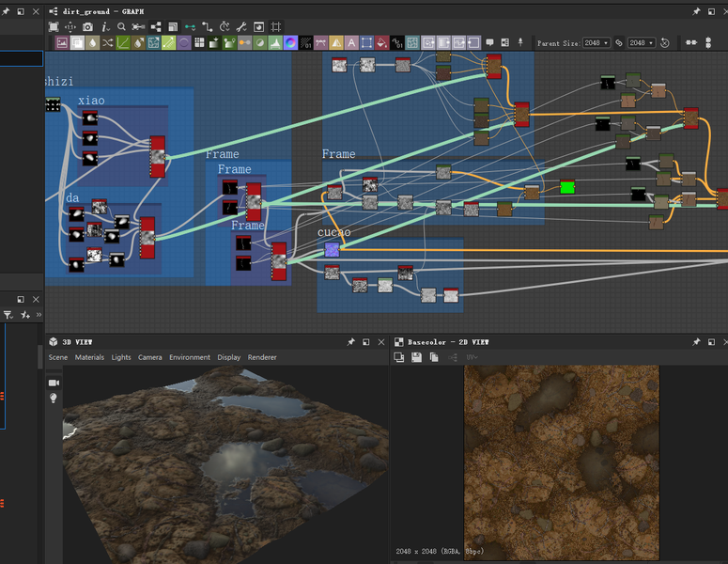
Task: Open the timing display dropdown
Action: click(225, 27)
